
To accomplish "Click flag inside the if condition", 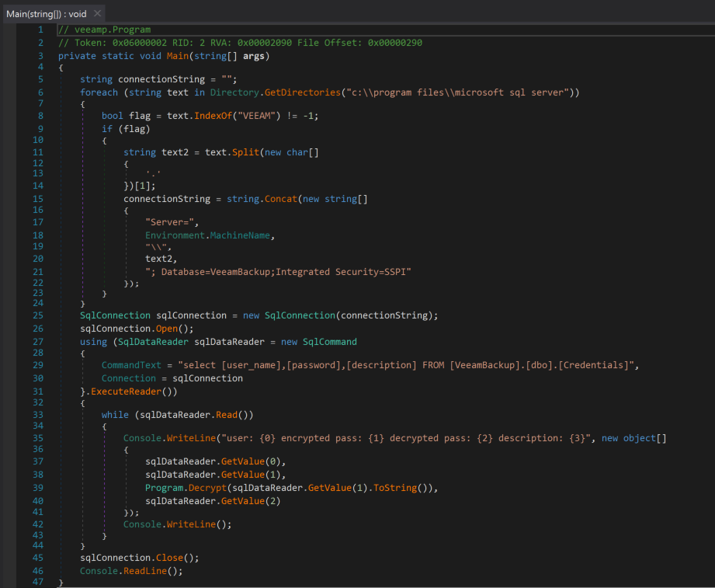I will point(134,129).
